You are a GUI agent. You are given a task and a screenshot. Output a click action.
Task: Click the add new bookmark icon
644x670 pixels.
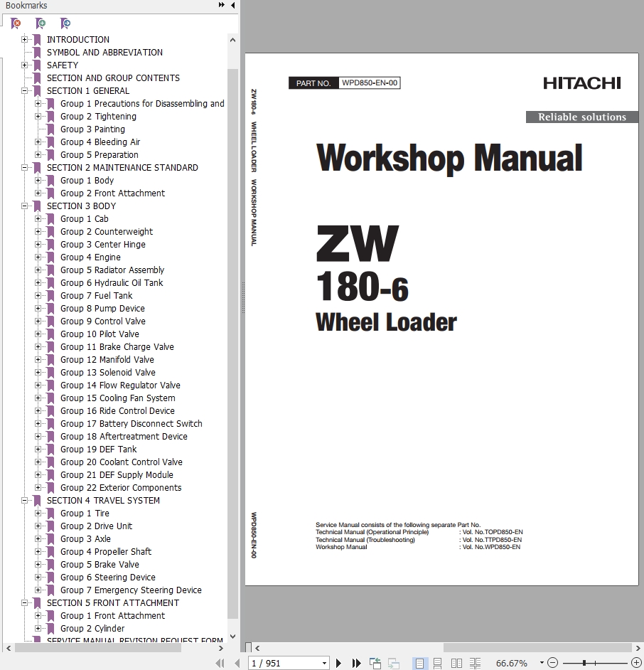41,23
